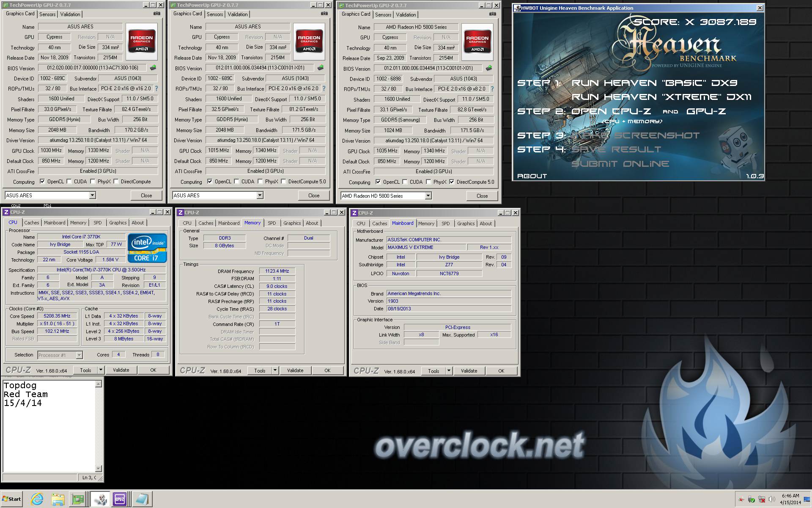This screenshot has height=508, width=812.
Task: Click the MAXIMUS V EXTREME model field
Action: point(426,247)
